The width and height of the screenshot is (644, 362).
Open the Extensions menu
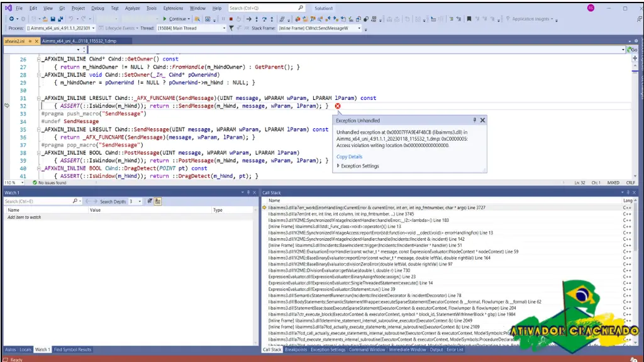coord(173,8)
